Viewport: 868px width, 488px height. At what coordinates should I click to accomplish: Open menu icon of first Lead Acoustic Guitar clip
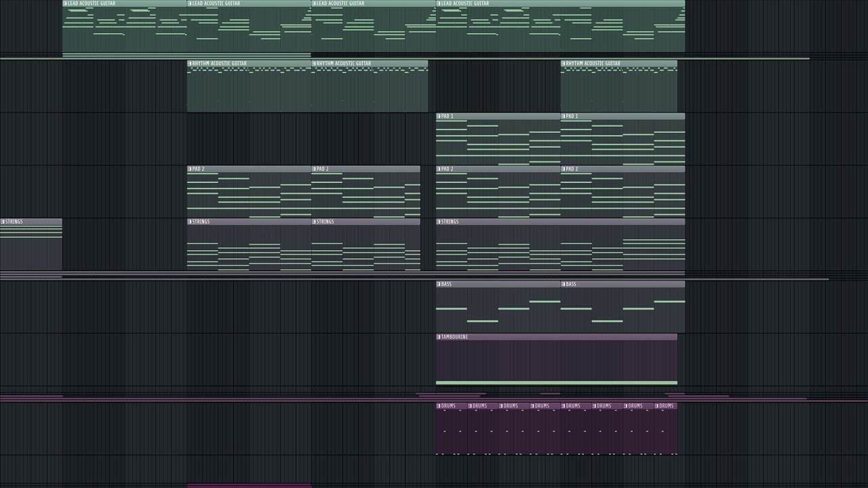click(x=65, y=3)
